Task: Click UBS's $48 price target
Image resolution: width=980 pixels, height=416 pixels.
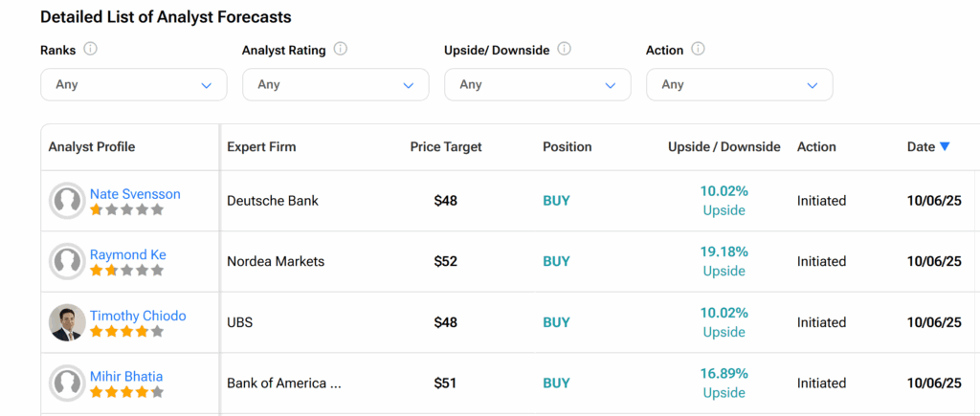Action: tap(446, 322)
